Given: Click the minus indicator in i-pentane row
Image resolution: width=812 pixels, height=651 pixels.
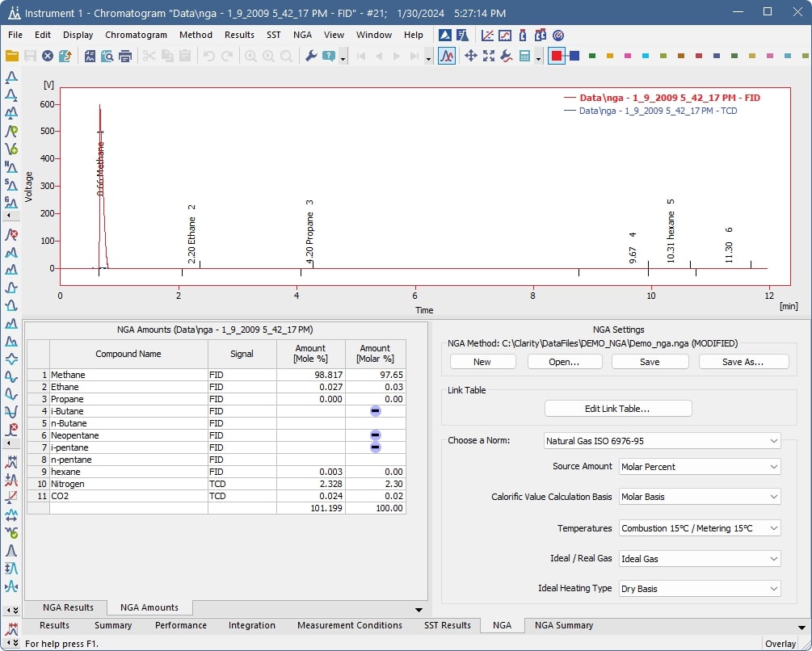Looking at the screenshot, I should pos(375,447).
